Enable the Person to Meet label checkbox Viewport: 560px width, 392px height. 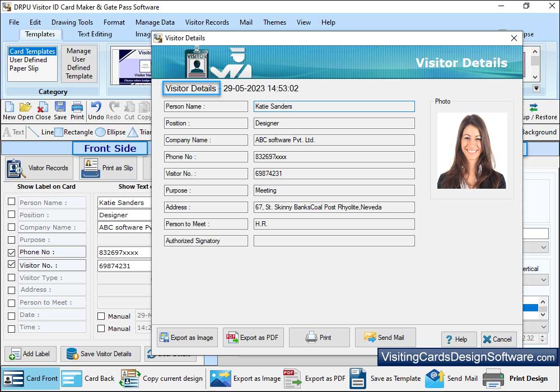coord(11,303)
